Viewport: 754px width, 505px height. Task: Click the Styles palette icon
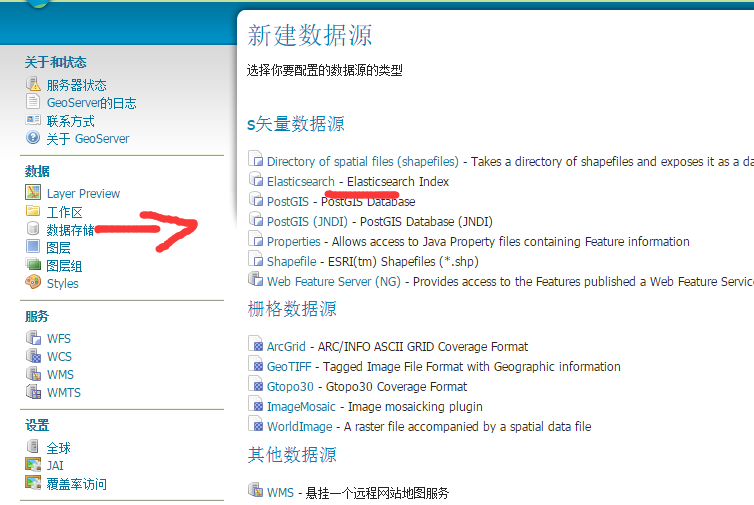33,282
